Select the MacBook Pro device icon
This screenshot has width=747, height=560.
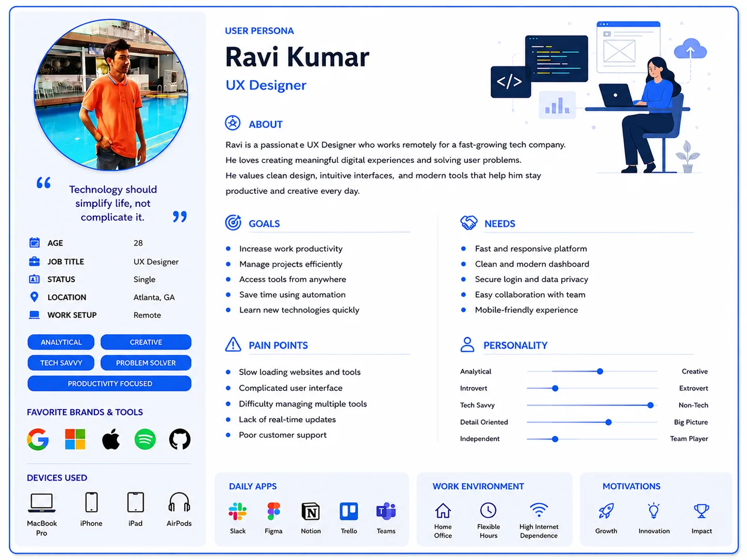(42, 503)
